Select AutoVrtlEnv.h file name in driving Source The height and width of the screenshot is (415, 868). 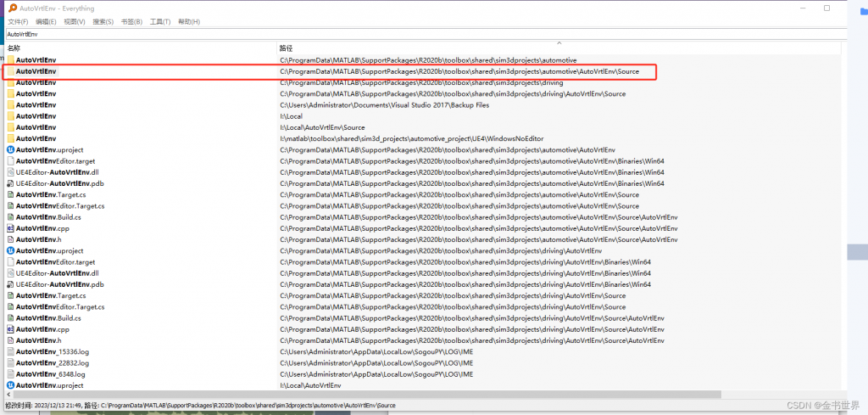point(38,340)
